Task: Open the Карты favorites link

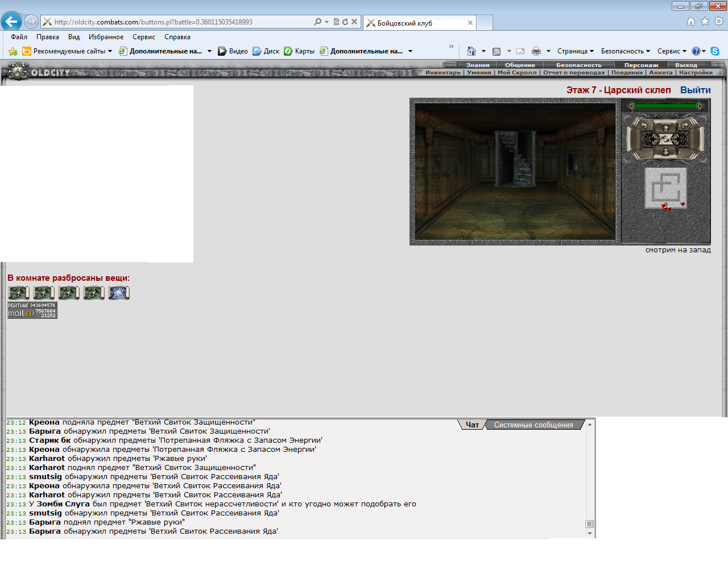Action: (x=299, y=51)
